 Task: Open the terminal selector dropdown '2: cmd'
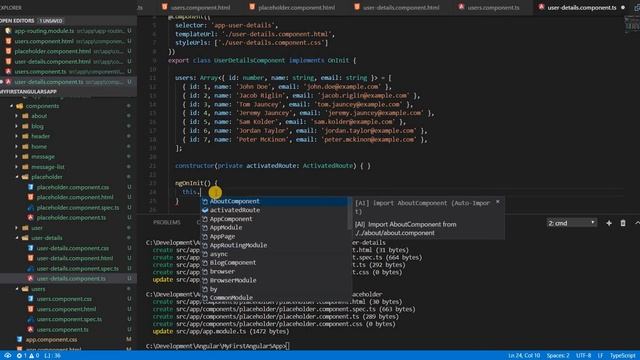(x=571, y=223)
